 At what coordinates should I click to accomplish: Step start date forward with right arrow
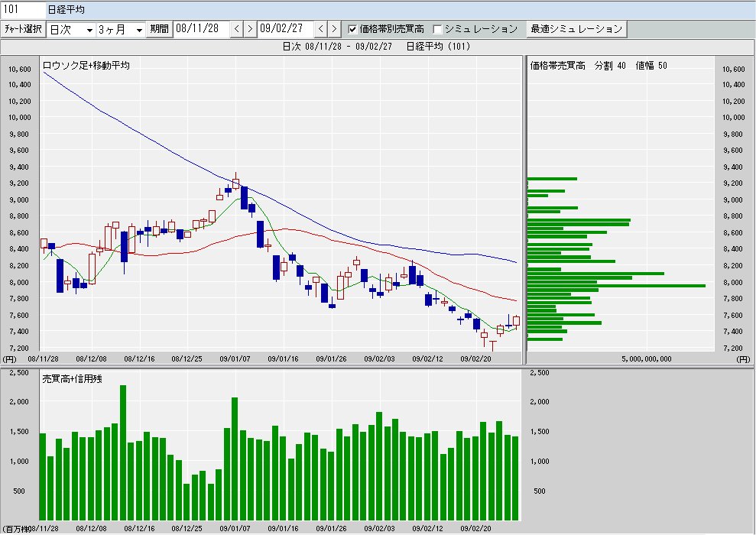point(249,29)
